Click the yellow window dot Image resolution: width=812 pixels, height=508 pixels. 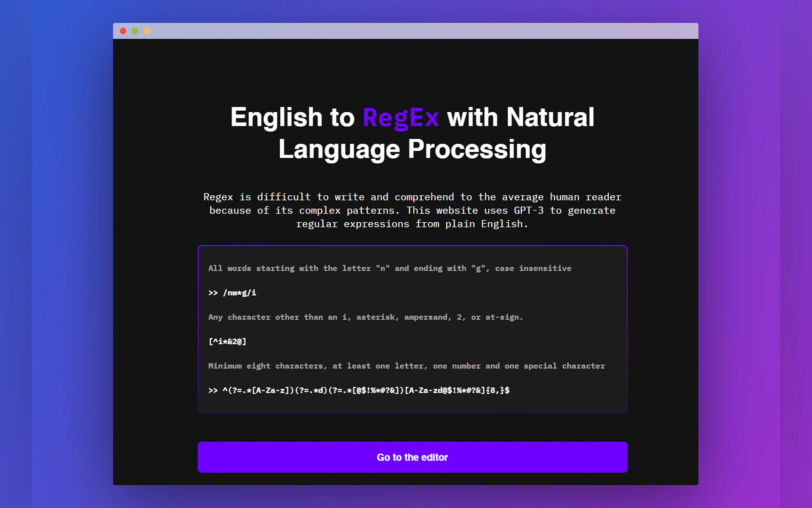pos(147,31)
